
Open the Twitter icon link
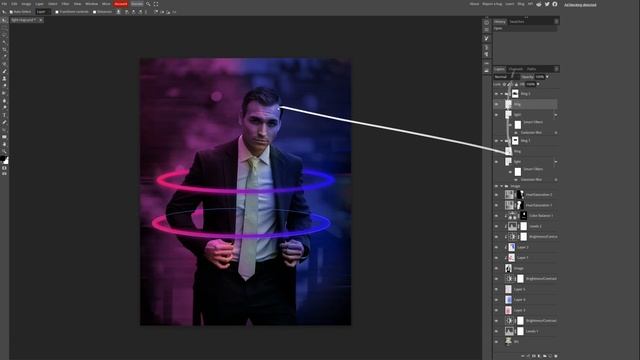[x=547, y=4]
